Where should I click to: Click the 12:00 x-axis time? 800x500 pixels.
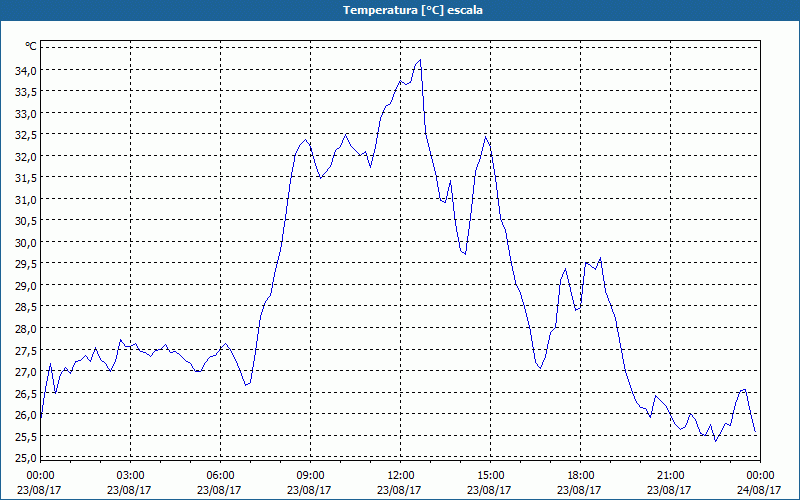tap(401, 476)
